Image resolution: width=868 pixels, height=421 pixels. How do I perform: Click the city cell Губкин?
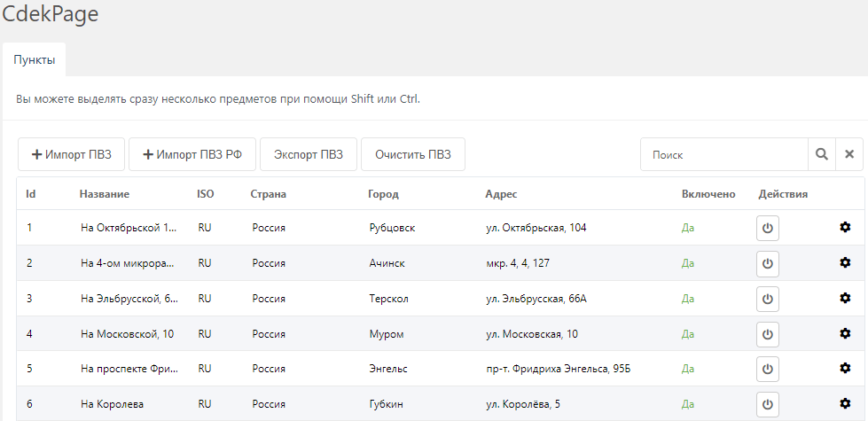tap(386, 404)
